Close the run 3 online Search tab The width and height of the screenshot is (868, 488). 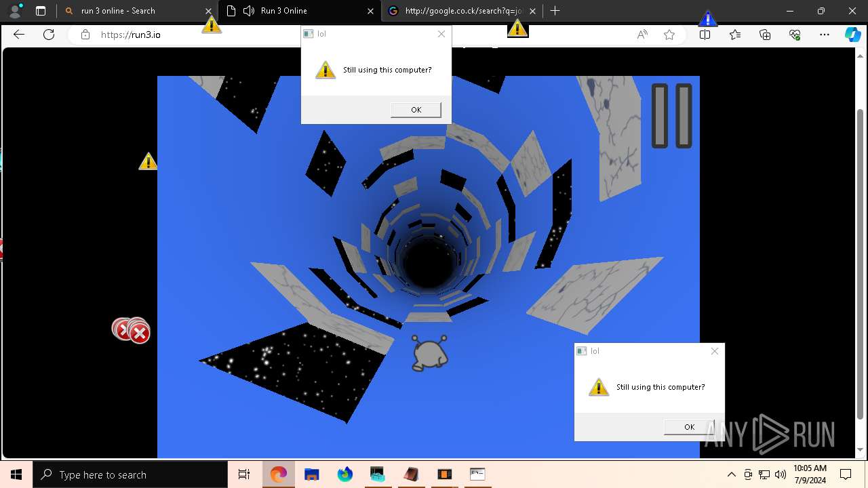[209, 11]
